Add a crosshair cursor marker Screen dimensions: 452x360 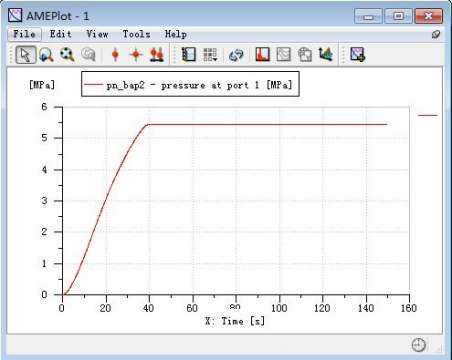(136, 54)
